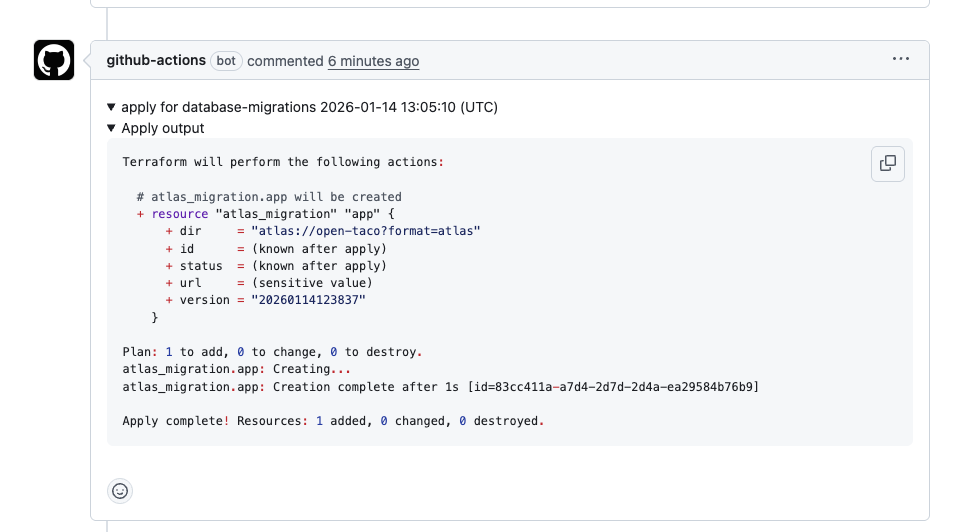The height and width of the screenshot is (532, 966).
Task: Click the resource "atlas_migration" "app" line
Action: tap(265, 214)
